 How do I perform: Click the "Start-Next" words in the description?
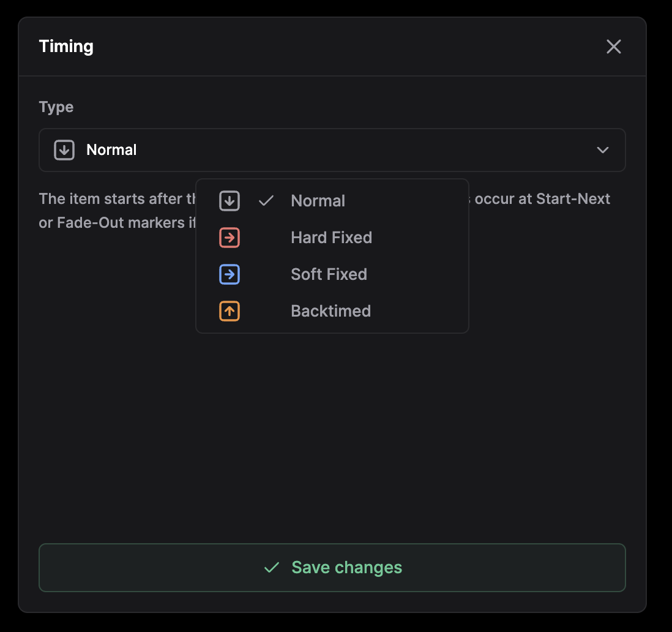point(573,199)
